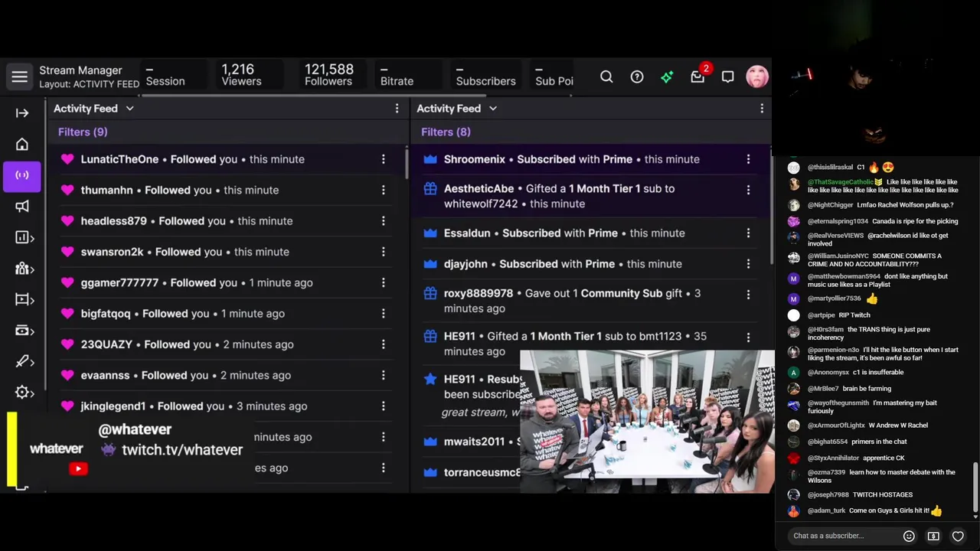This screenshot has height=551, width=980.
Task: Open options for headless879 follow row
Action: tap(384, 220)
